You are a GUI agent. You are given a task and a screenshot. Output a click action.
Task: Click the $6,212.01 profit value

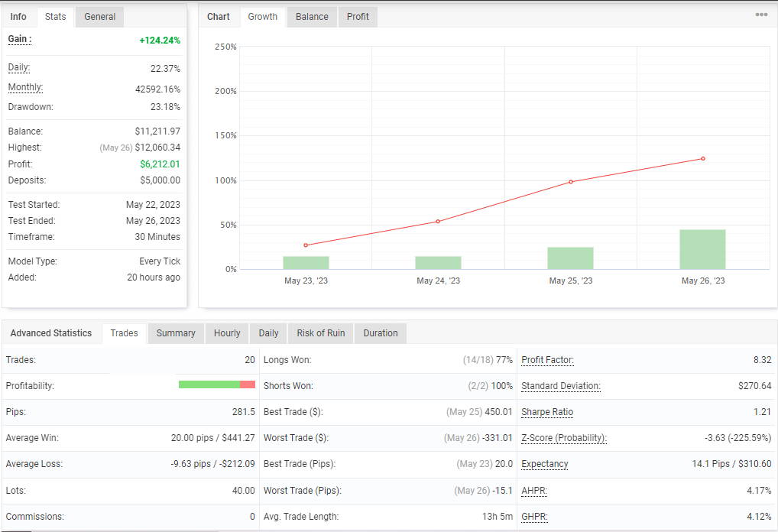160,164
